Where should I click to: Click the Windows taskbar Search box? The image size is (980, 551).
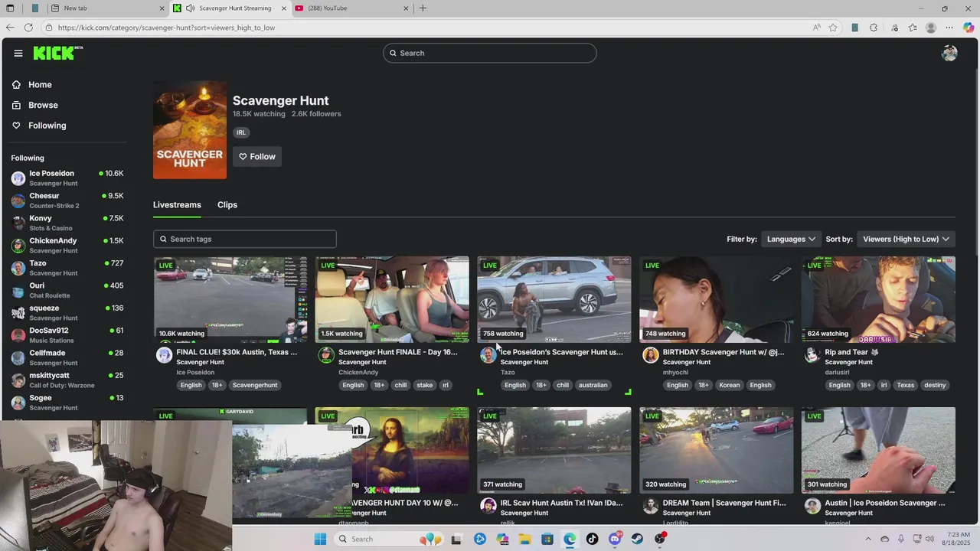tap(390, 539)
